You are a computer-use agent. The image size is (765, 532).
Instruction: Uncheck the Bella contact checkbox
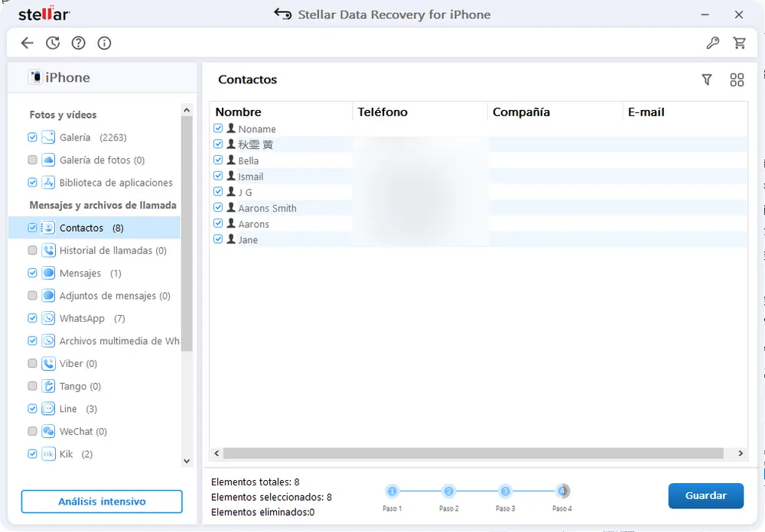(x=218, y=161)
